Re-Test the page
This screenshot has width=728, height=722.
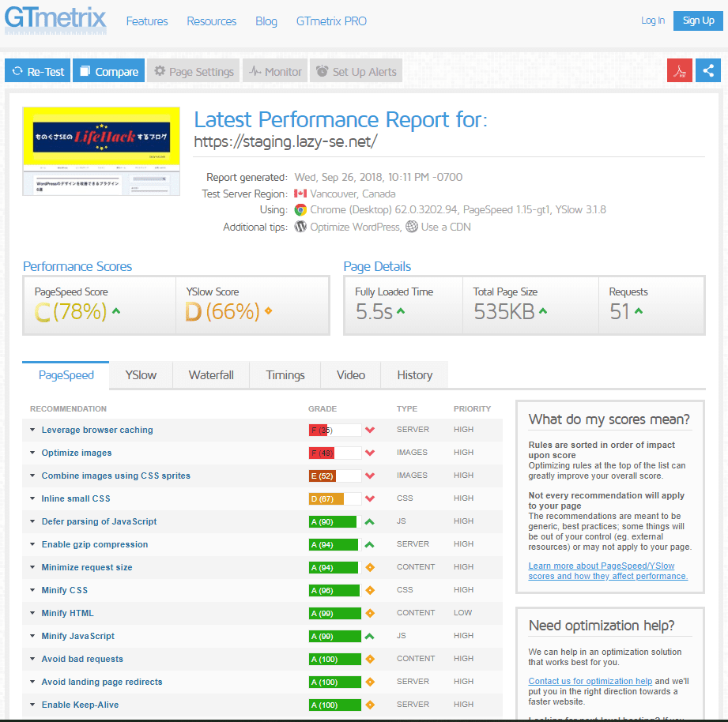[36, 70]
